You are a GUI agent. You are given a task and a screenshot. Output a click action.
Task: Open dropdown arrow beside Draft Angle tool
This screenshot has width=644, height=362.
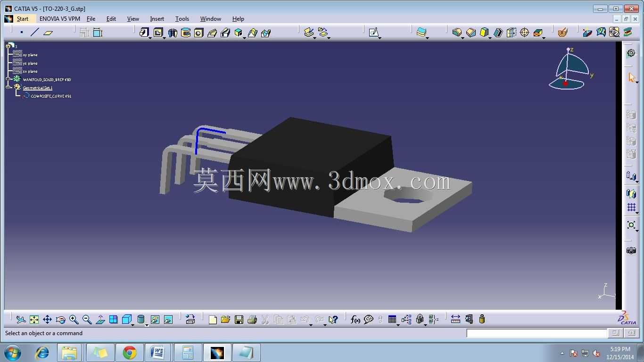[x=490, y=38]
